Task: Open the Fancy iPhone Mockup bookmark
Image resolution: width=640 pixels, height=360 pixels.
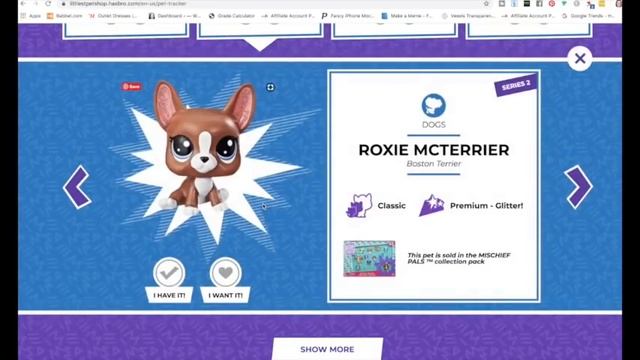Action: [348, 16]
